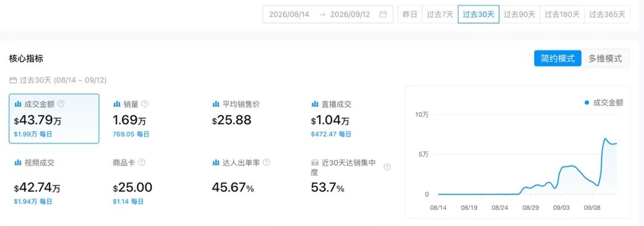Click the $25.00 product card value
Screen dimensions: 644x226
click(x=132, y=188)
